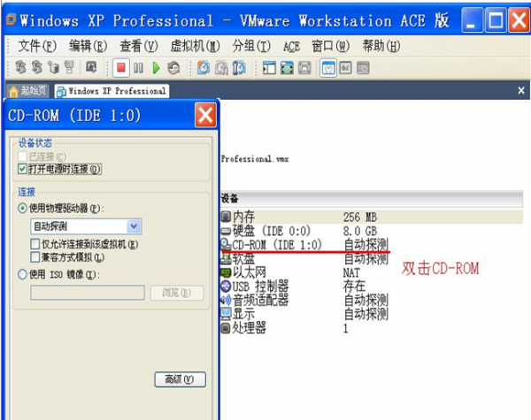
Task: Open the 自动探测 drive dropdown
Action: [x=134, y=226]
